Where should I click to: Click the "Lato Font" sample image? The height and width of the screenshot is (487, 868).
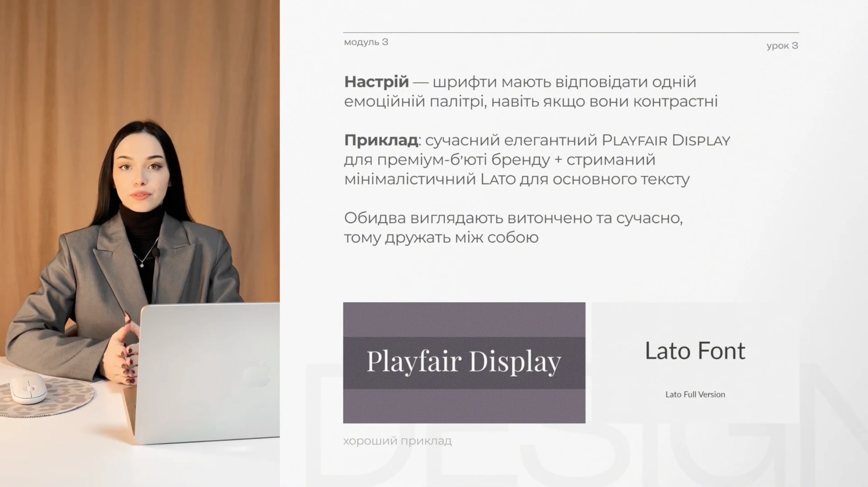click(x=695, y=362)
